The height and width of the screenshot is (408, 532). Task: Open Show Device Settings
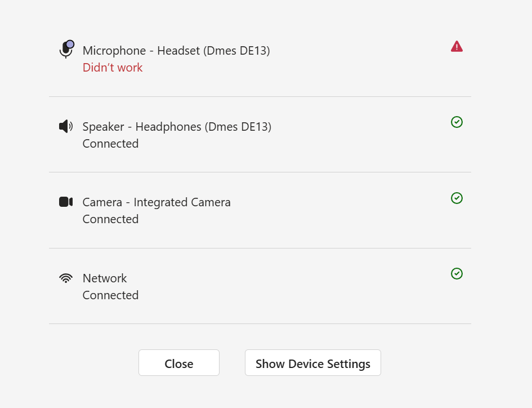(313, 363)
